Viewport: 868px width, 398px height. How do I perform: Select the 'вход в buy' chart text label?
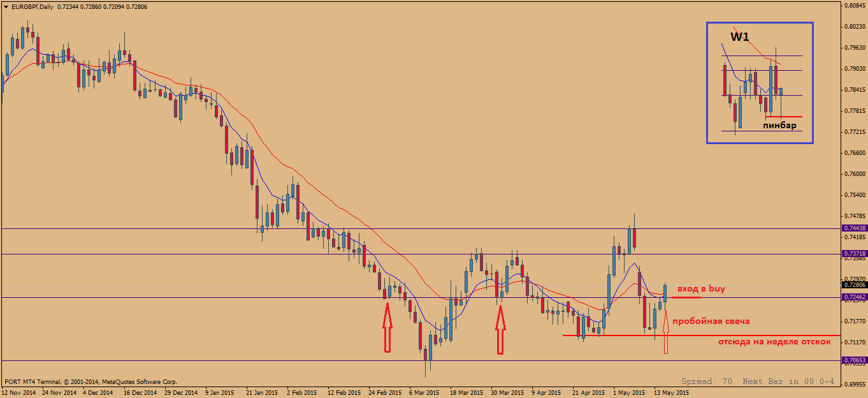(701, 289)
